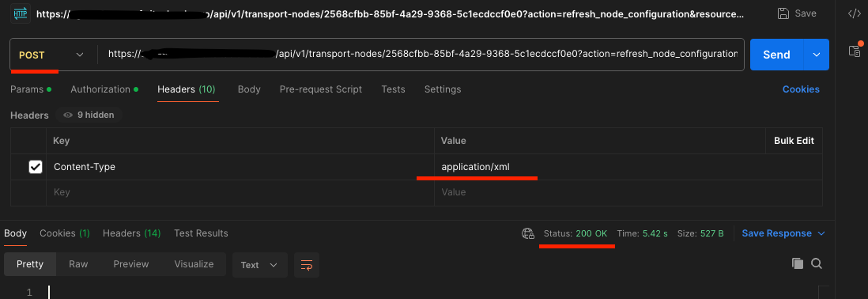868x299 pixels.
Task: Show the 9 hidden headers
Action: (89, 115)
